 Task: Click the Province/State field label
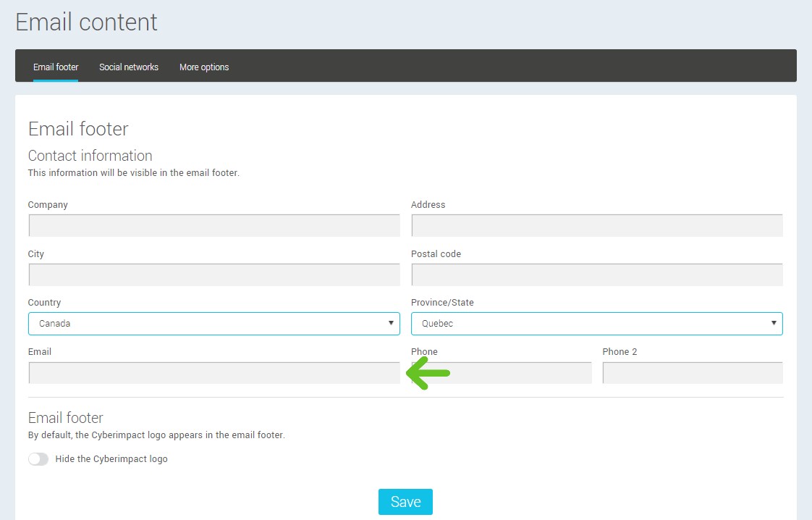pyautogui.click(x=442, y=303)
